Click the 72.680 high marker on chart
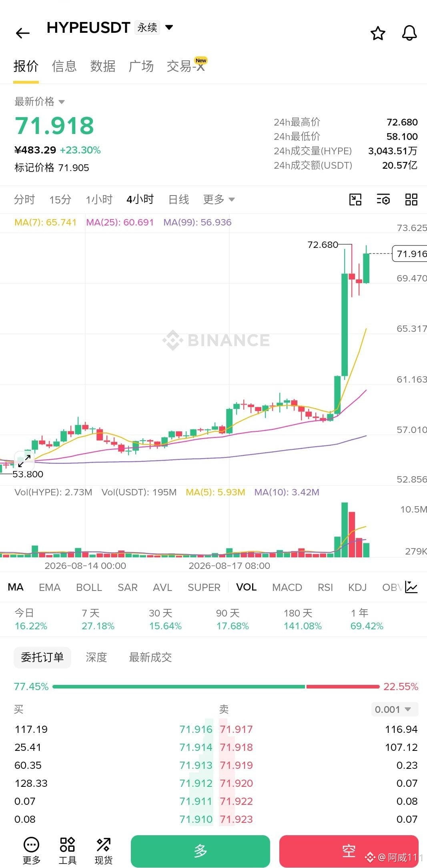Viewport: 427px width, 868px height. (323, 244)
